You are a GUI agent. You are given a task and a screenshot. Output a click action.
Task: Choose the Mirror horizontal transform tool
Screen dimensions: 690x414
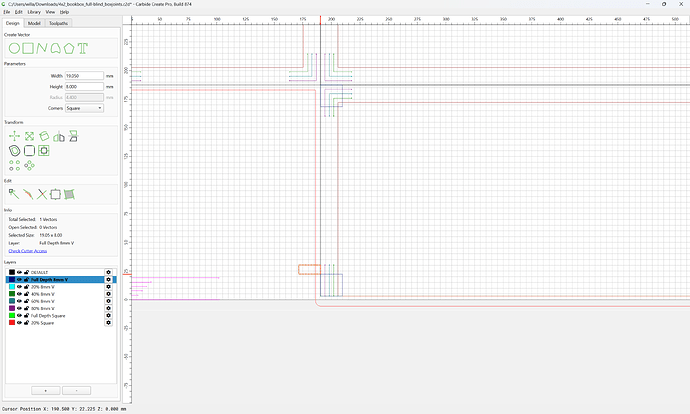[59, 136]
